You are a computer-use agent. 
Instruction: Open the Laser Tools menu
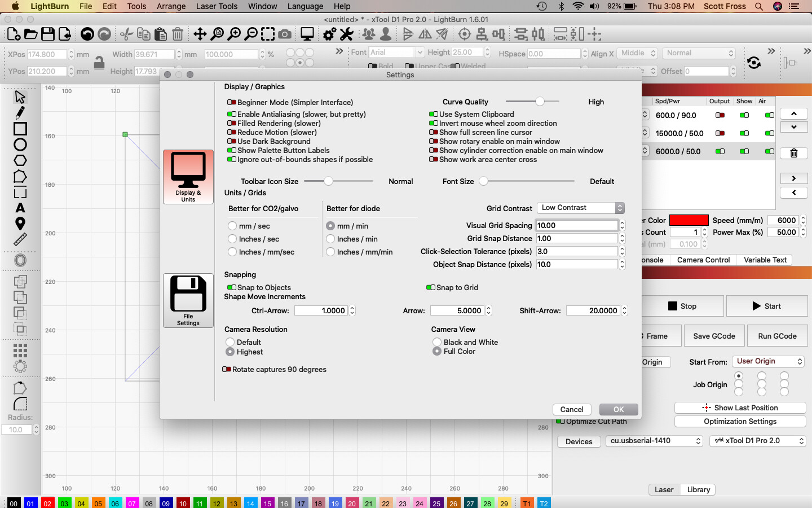(217, 6)
